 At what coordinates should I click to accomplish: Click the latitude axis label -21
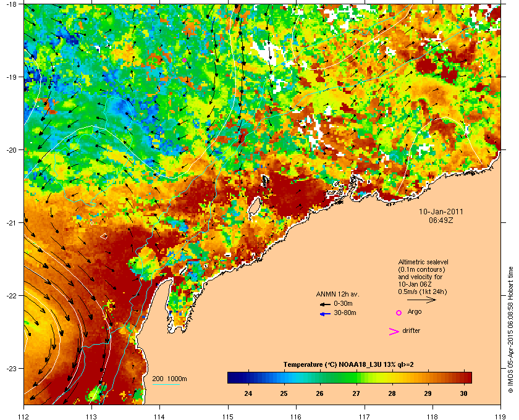click(x=11, y=223)
